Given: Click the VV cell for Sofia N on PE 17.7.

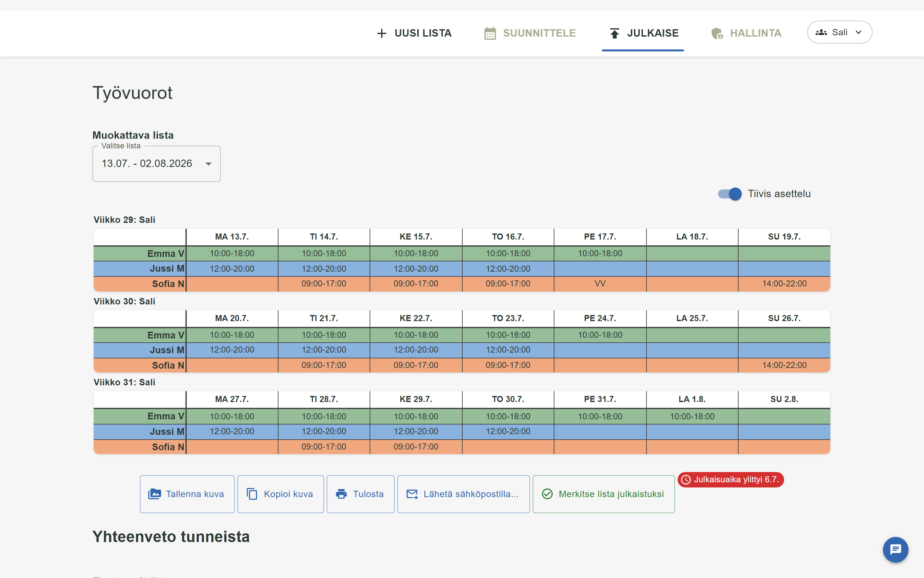Looking at the screenshot, I should tap(600, 284).
